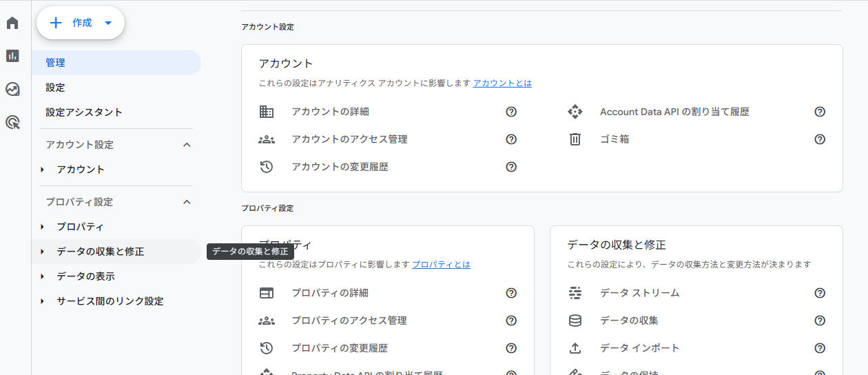The image size is (868, 375).
Task: Click the ゴミ箱 trash can icon
Action: click(575, 139)
